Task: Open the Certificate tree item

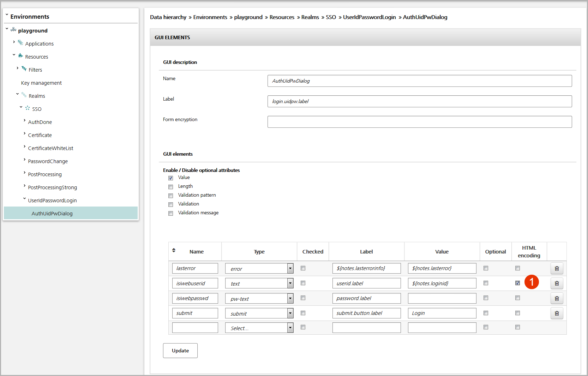Action: pyautogui.click(x=40, y=135)
